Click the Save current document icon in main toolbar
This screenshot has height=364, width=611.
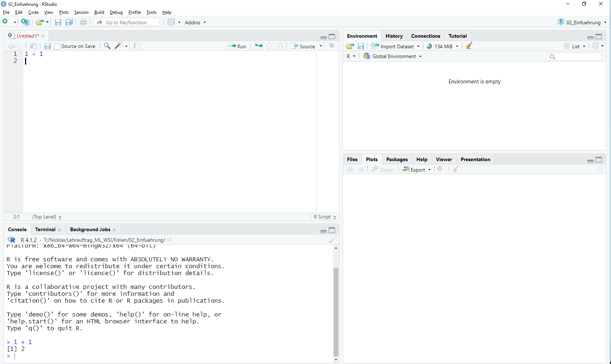click(x=58, y=22)
